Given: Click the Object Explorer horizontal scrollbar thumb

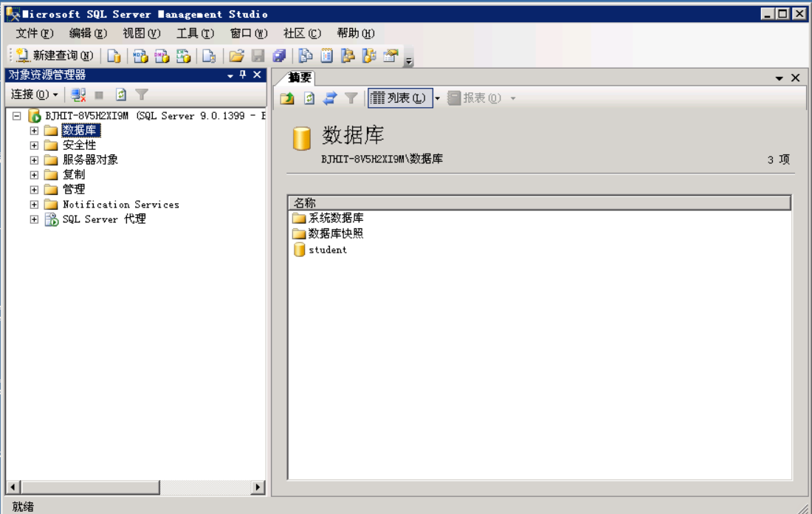Looking at the screenshot, I should click(x=90, y=487).
